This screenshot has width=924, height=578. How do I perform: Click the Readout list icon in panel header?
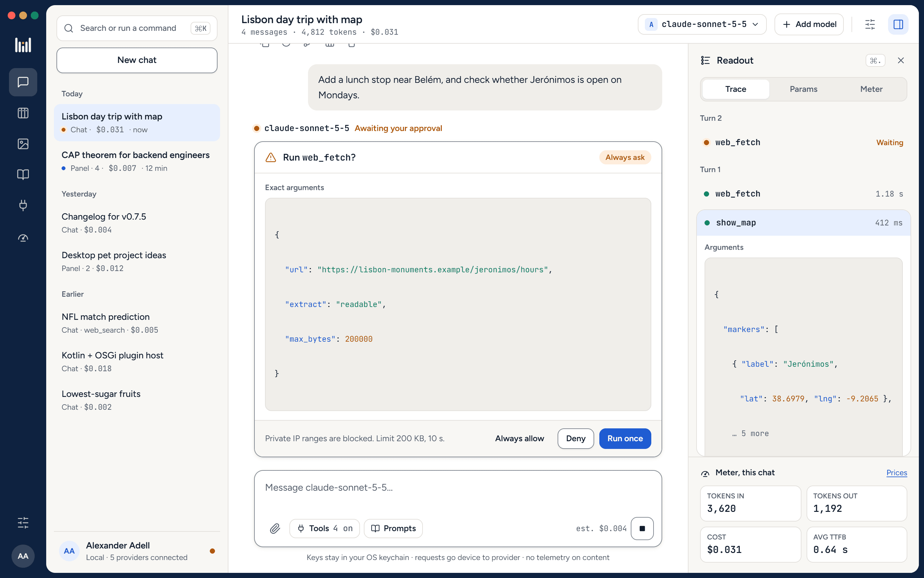point(705,60)
